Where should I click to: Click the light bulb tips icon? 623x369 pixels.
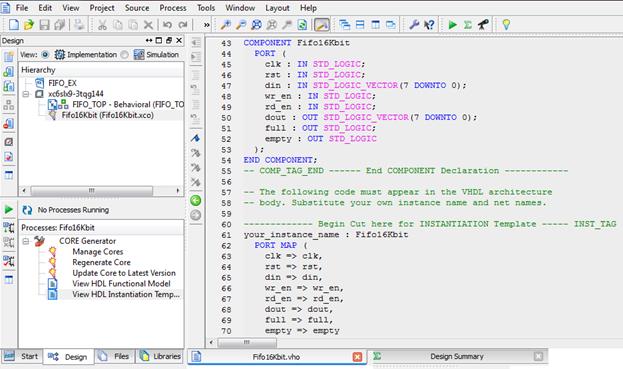[506, 25]
